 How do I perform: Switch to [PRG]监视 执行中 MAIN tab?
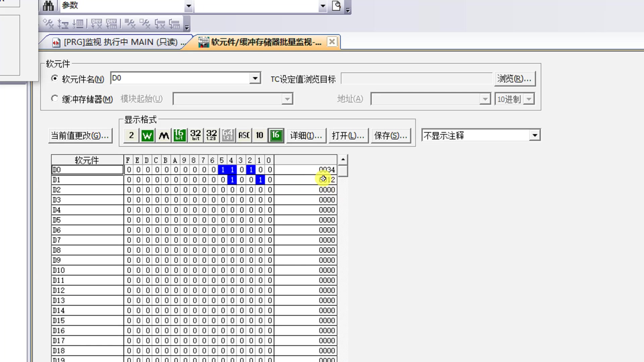coord(119,42)
